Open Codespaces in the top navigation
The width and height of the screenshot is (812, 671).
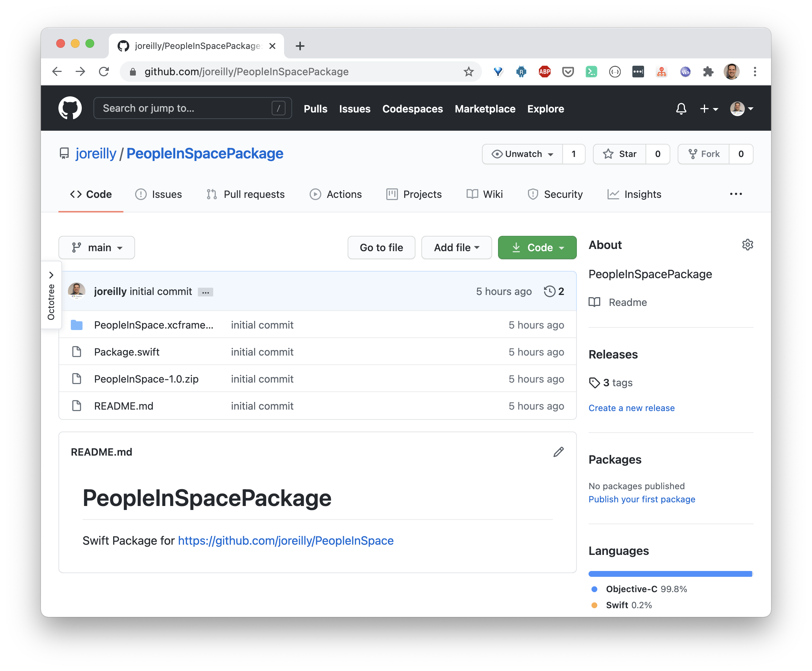412,109
